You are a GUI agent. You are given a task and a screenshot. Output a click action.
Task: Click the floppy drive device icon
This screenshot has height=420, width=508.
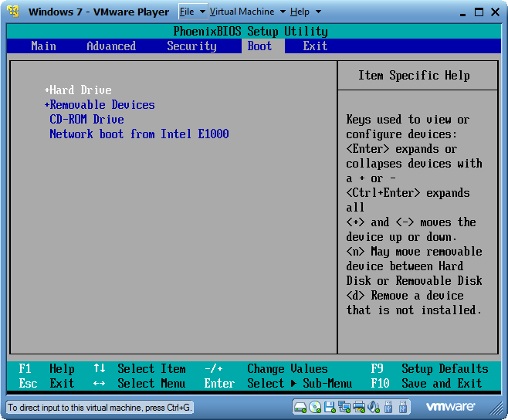330,407
